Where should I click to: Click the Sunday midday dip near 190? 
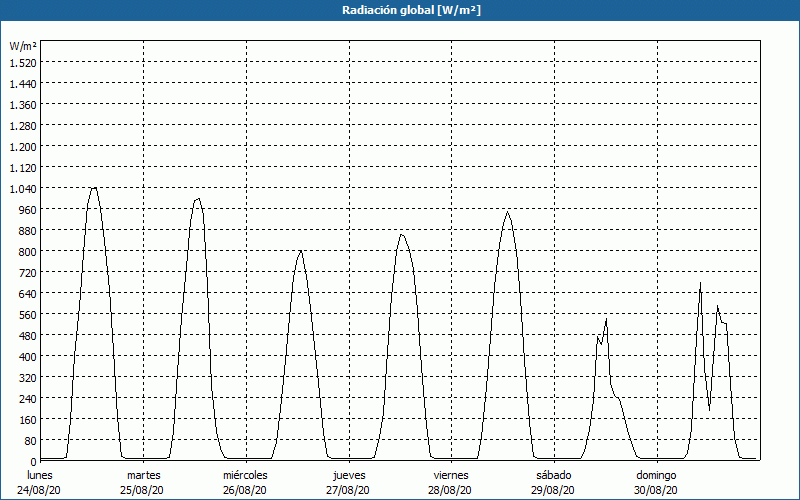709,409
